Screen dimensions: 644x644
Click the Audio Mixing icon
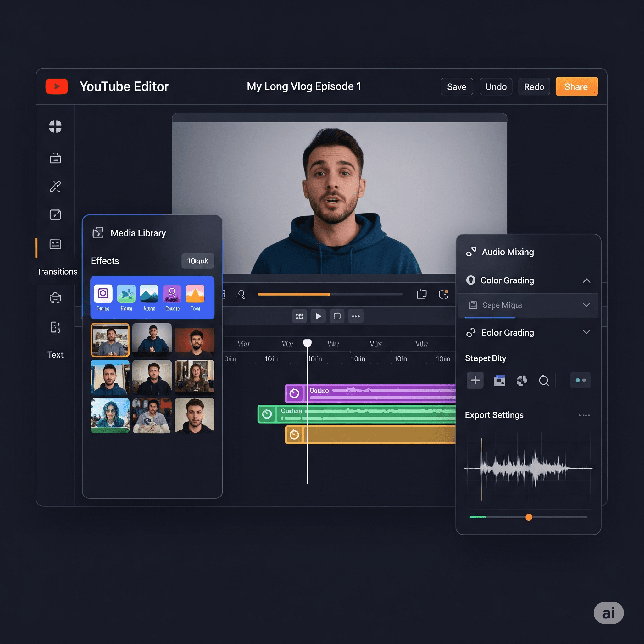coord(471,252)
